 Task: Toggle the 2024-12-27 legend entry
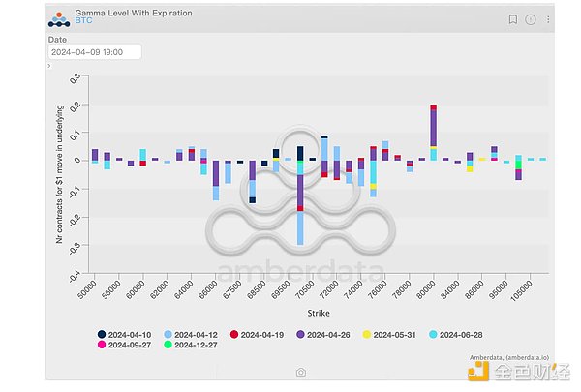199,345
